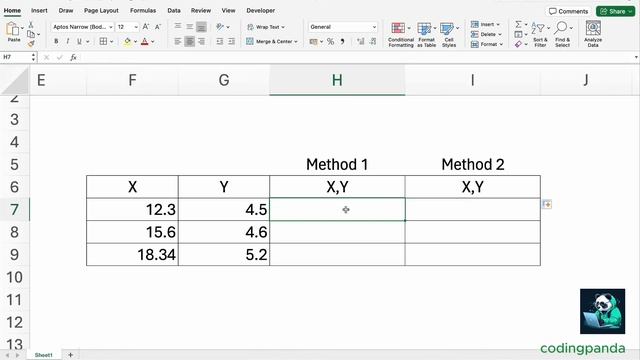The width and height of the screenshot is (640, 360).
Task: Toggle underline formatting
Action: (79, 41)
